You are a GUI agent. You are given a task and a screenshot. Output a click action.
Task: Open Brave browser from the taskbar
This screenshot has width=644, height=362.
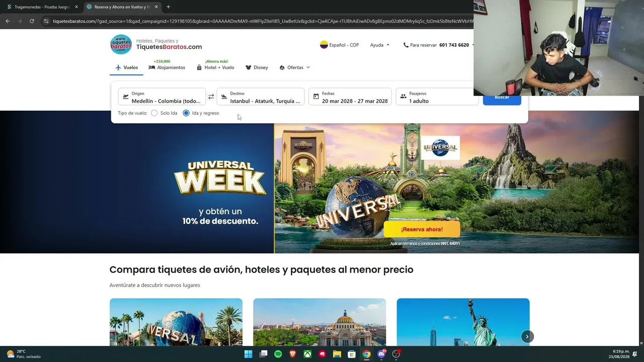[293, 354]
